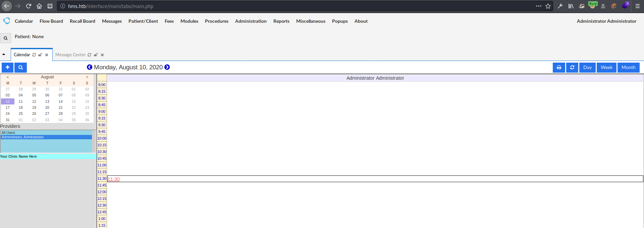
Task: Collapse the top panel with caret arrow
Action: click(x=4, y=54)
